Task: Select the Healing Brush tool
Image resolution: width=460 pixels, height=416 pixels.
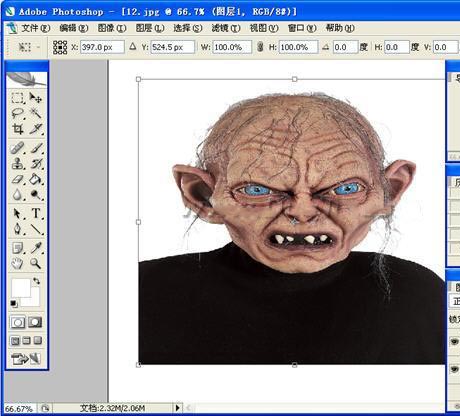Action: 17,148
